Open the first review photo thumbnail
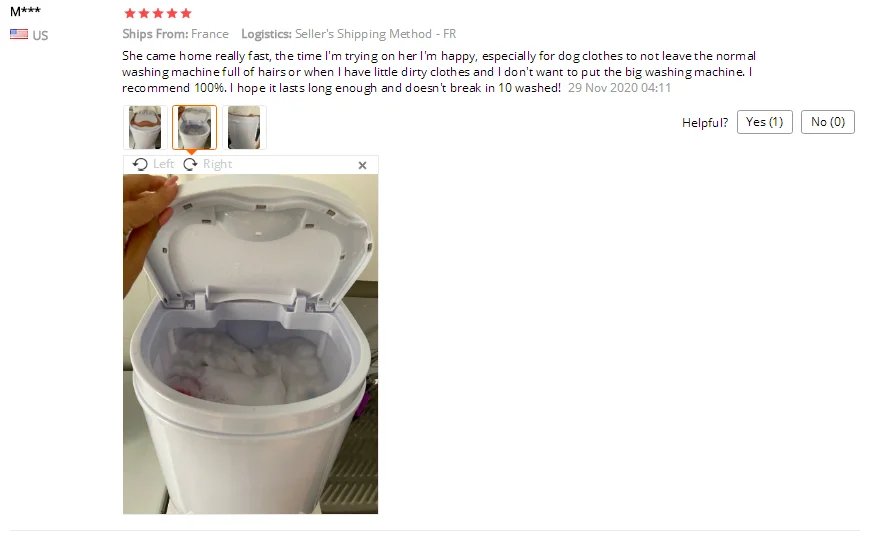 tap(145, 127)
